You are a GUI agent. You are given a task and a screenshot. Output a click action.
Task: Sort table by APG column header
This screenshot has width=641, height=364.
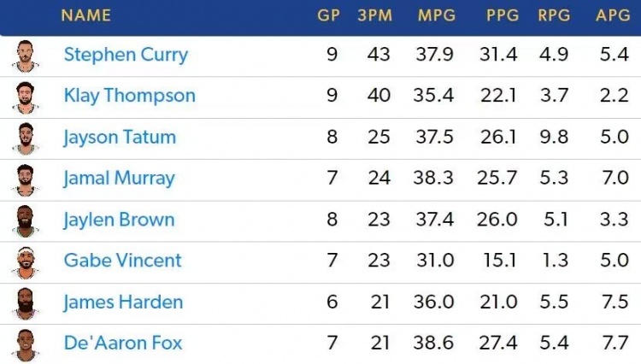click(x=613, y=15)
